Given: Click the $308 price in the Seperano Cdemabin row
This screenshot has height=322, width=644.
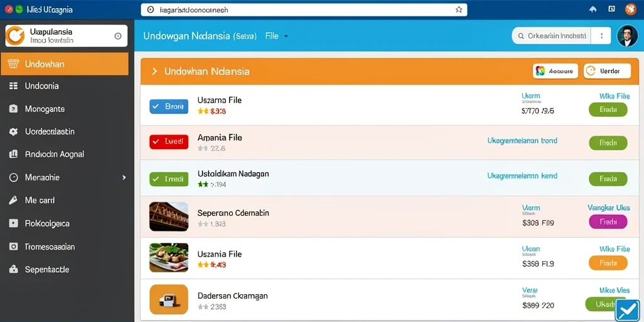Looking at the screenshot, I should click(x=538, y=223).
